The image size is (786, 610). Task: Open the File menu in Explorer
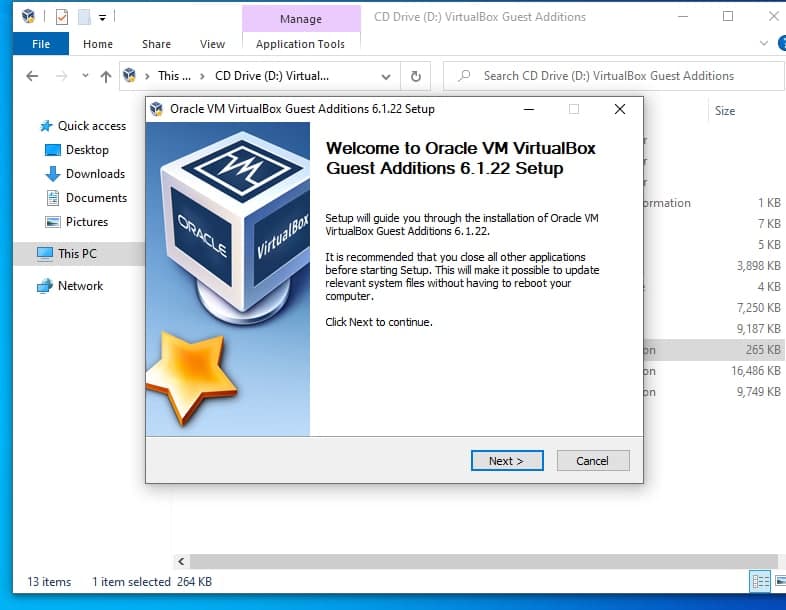(41, 44)
